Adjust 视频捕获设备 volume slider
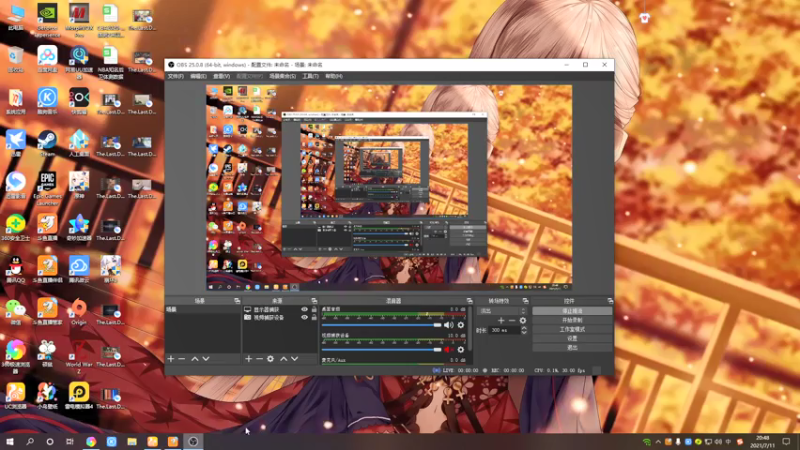800x450 pixels. [x=382, y=349]
